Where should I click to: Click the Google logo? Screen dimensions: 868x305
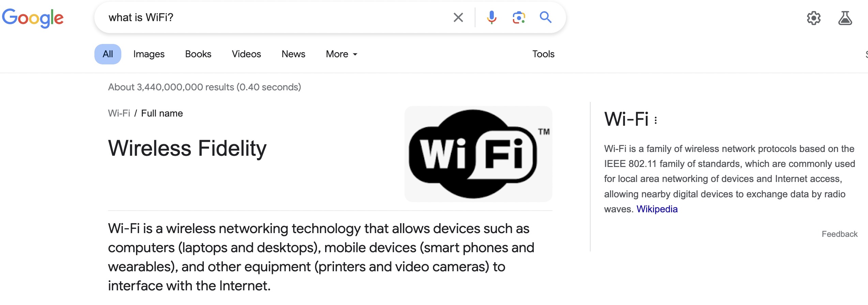click(33, 18)
